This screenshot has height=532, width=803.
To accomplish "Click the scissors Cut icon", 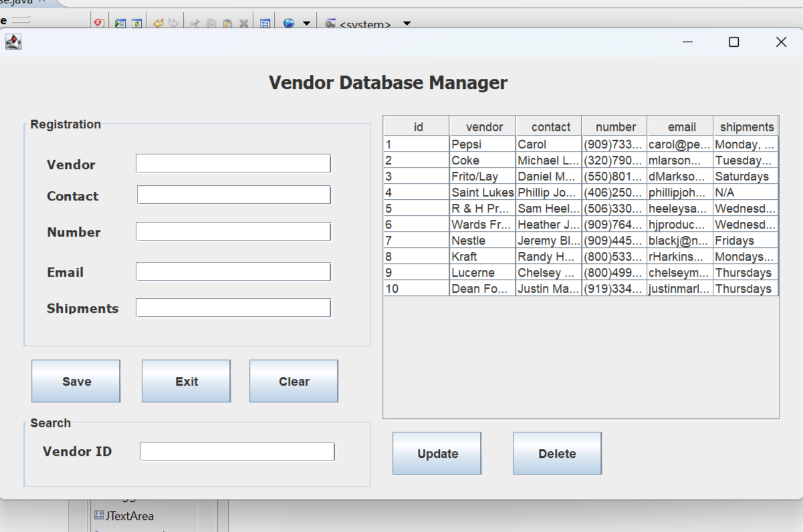I will 195,23.
